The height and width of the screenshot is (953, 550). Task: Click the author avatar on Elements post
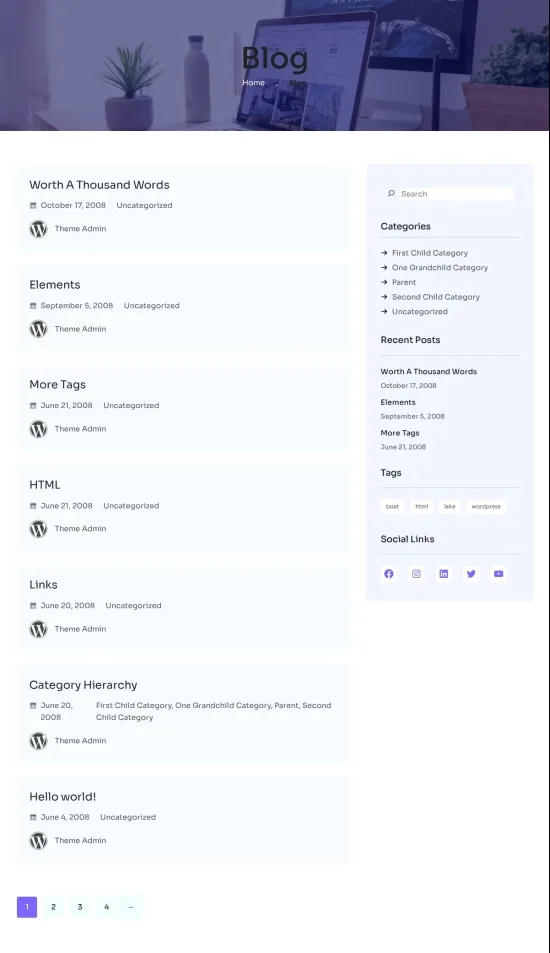(38, 329)
